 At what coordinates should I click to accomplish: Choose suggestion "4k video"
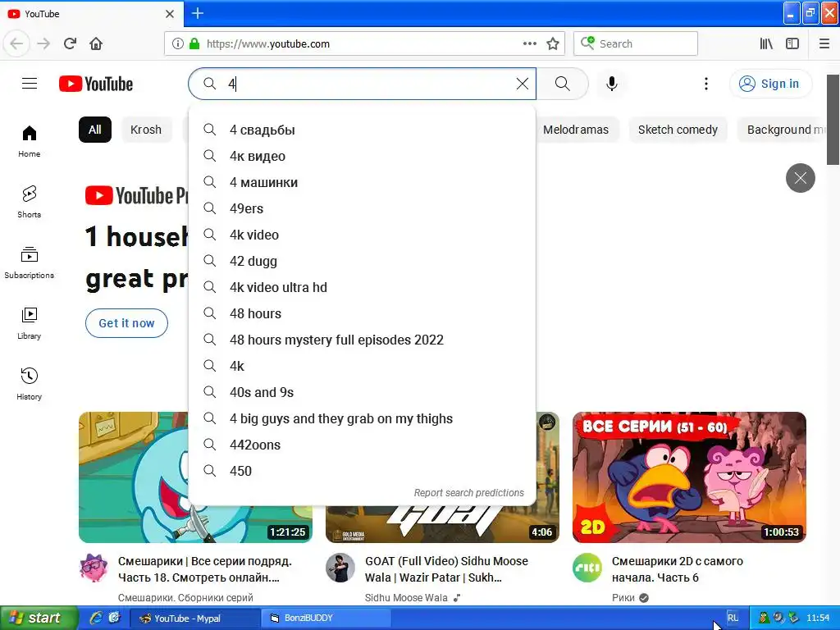coord(362,235)
